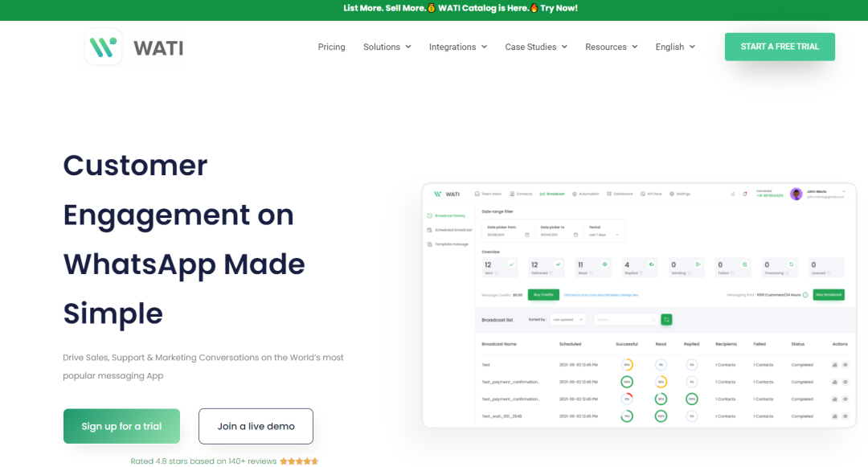
Task: Click the green filter icon button beside search
Action: pyautogui.click(x=666, y=319)
